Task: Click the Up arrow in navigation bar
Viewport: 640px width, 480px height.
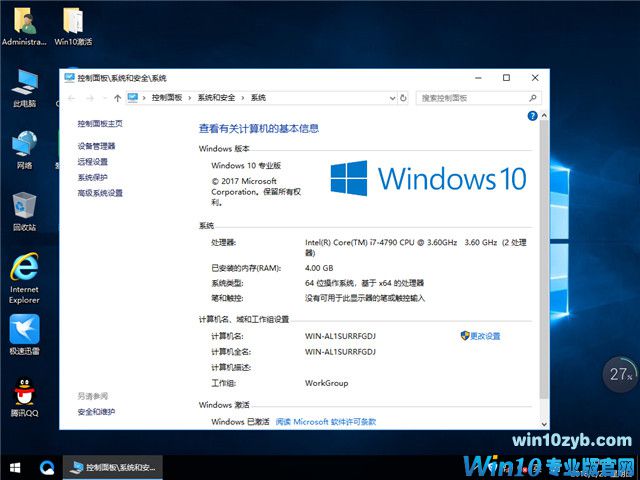Action: pos(117,98)
